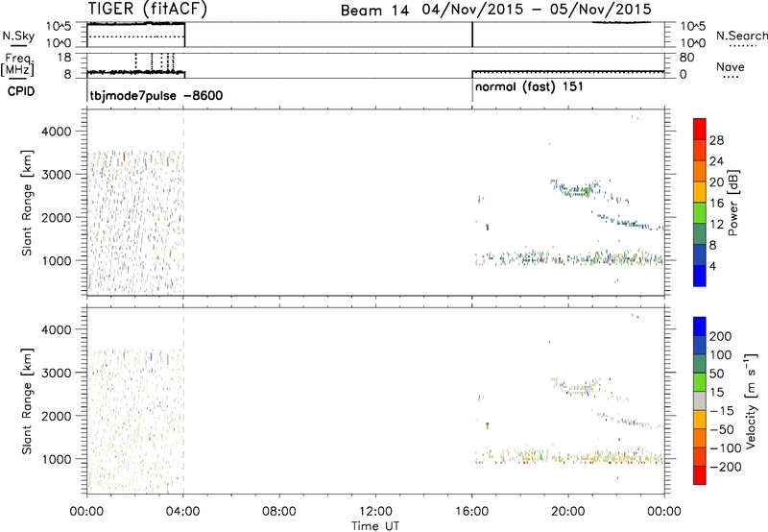The image size is (768, 532).
Task: Click the CPID row label
Action: [21, 91]
